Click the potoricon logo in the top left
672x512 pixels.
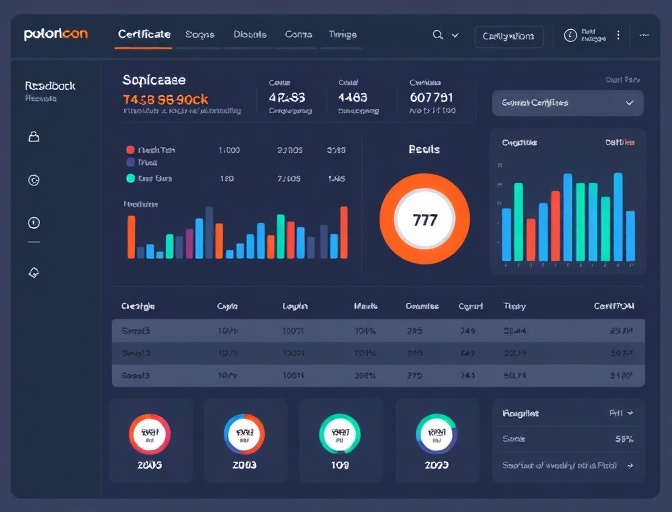(x=56, y=34)
